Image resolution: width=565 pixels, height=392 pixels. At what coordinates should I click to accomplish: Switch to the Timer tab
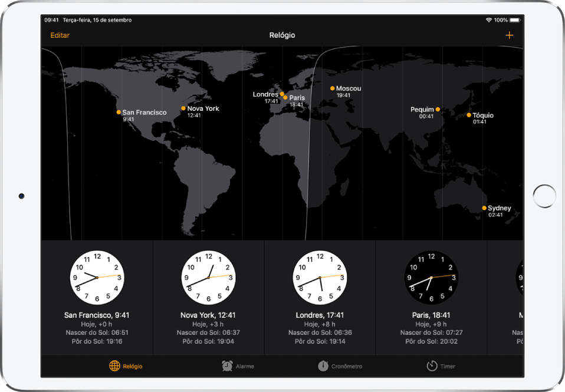coord(441,365)
